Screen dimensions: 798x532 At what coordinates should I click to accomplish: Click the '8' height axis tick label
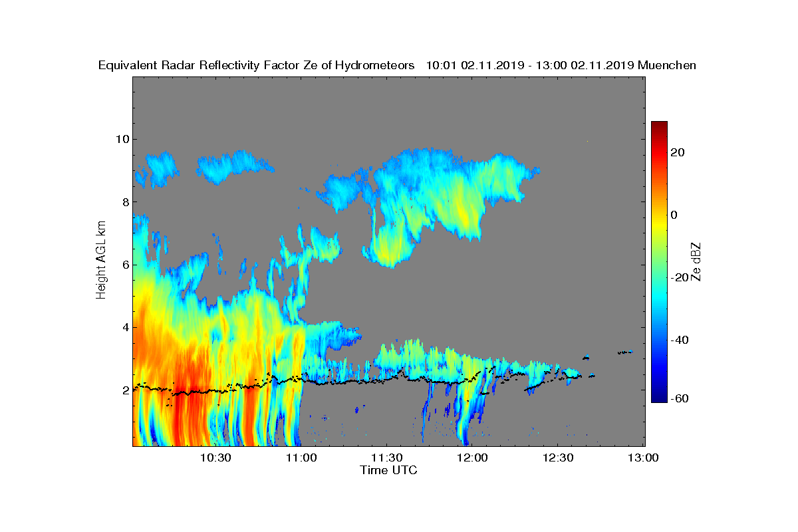[x=124, y=201]
